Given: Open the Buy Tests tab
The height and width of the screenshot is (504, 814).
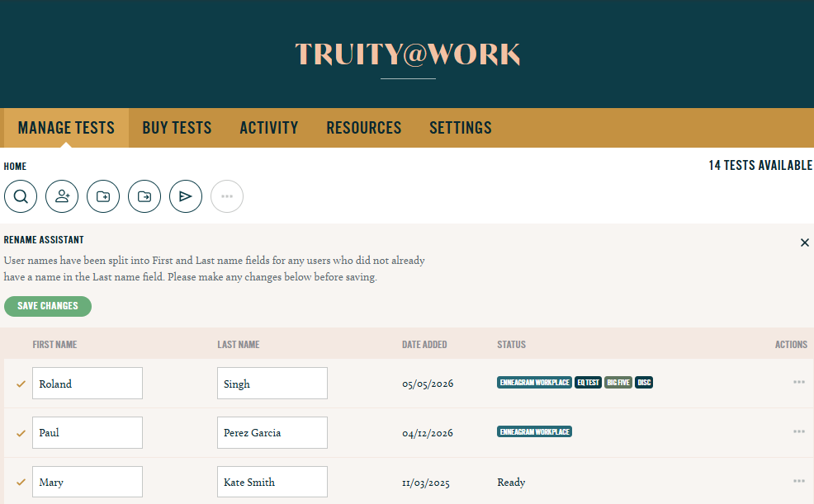Looking at the screenshot, I should click(x=177, y=128).
